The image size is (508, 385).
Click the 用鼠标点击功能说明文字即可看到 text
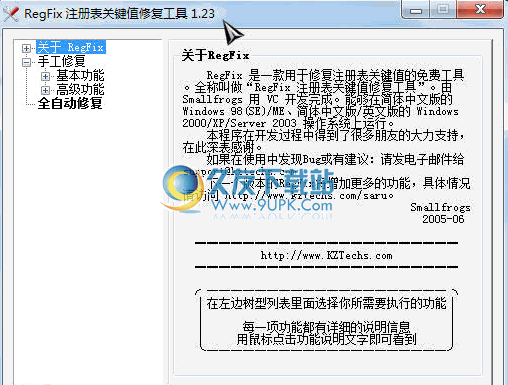tap(326, 340)
